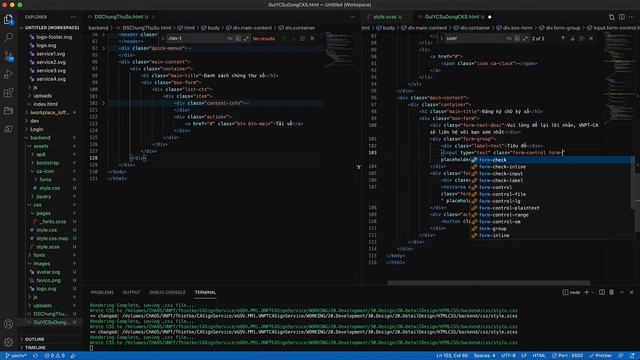Viewport: 640px width, 360px height.
Task: Change language mode via HTML in status bar
Action: 539,356
